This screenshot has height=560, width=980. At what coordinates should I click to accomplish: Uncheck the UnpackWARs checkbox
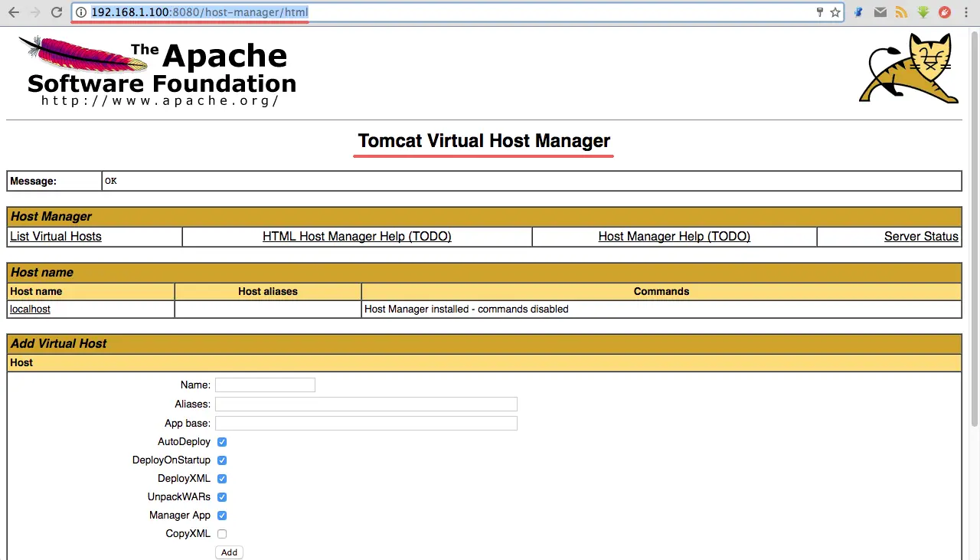coord(222,497)
